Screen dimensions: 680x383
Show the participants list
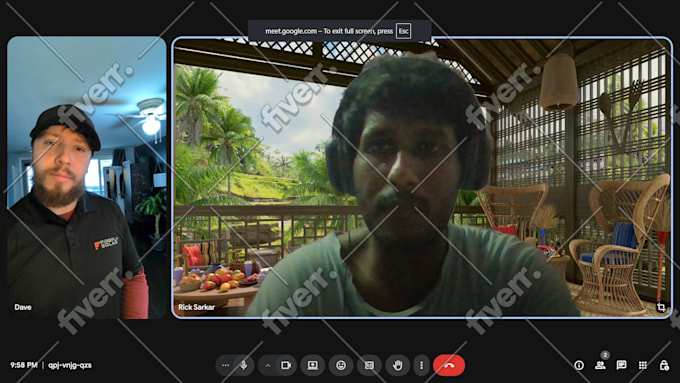[x=600, y=365]
